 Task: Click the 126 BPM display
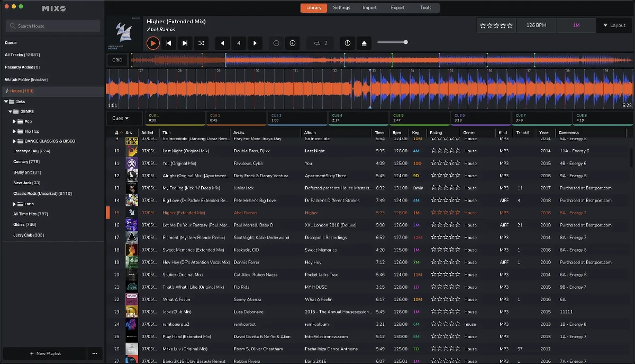click(536, 25)
